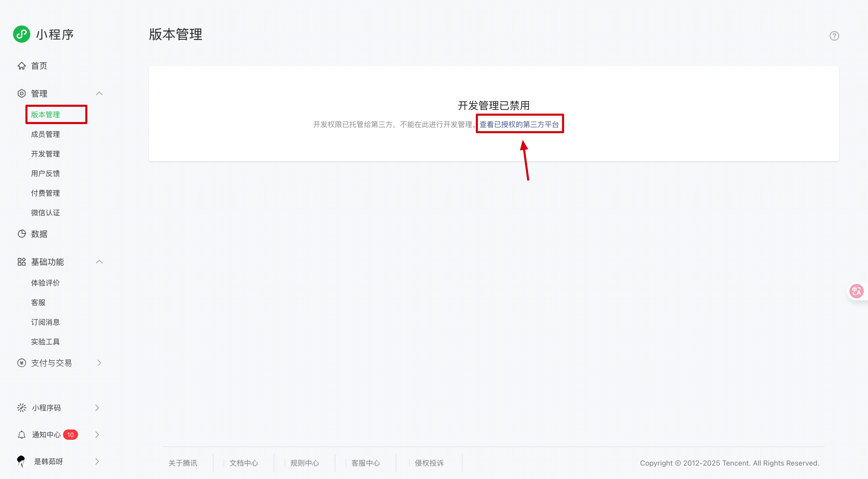Click the help question mark icon
This screenshot has width=868, height=479.
point(834,36)
